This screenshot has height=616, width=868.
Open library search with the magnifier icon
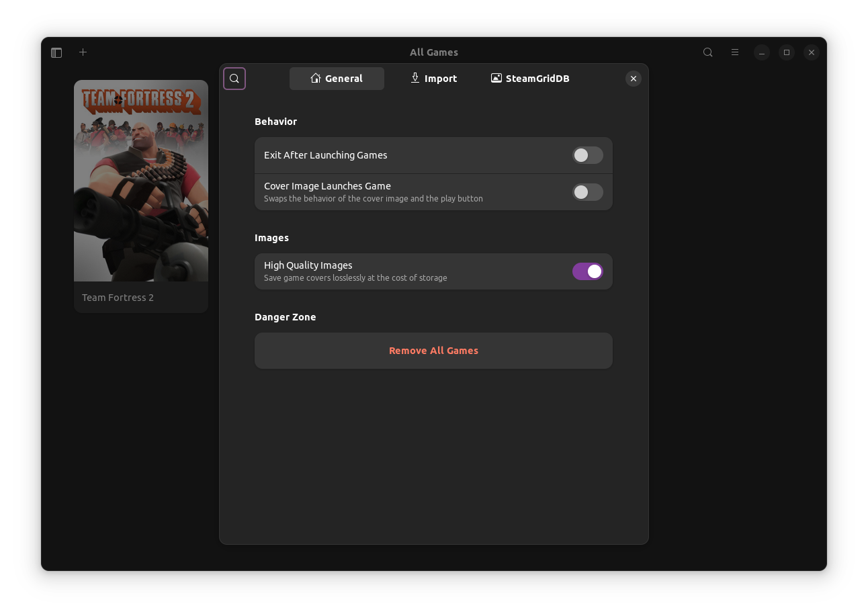point(707,52)
